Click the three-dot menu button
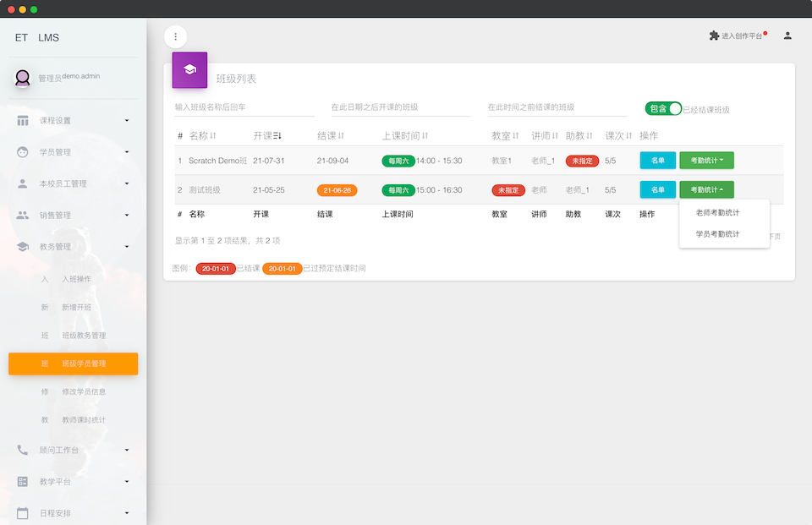The height and width of the screenshot is (525, 812). (175, 36)
